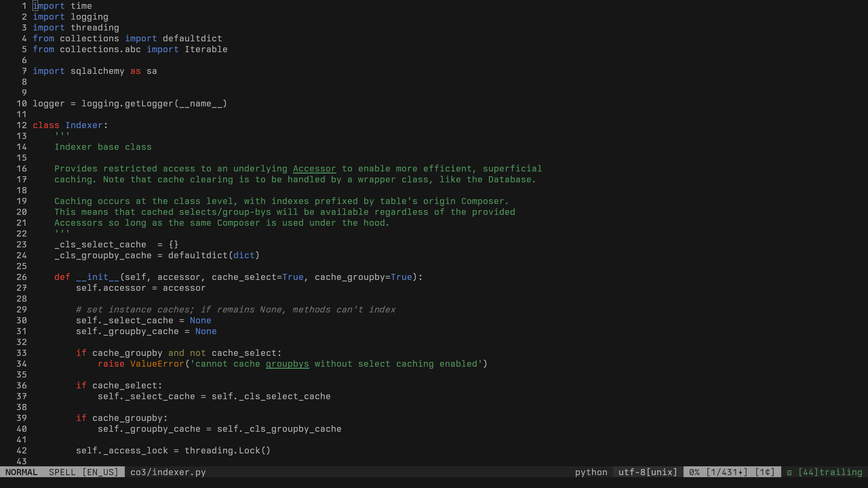Image resolution: width=868 pixels, height=488 pixels.
Task: Place cursor on threading.Lock() call
Action: click(227, 451)
